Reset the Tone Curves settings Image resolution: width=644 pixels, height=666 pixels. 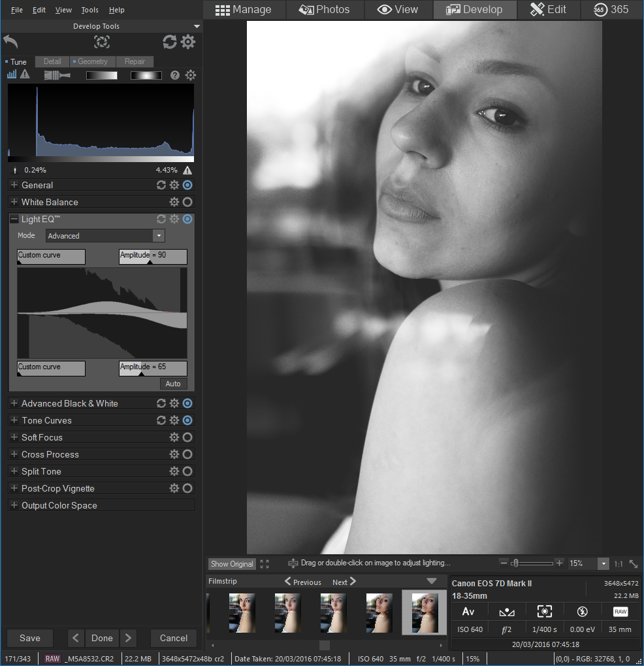(161, 420)
